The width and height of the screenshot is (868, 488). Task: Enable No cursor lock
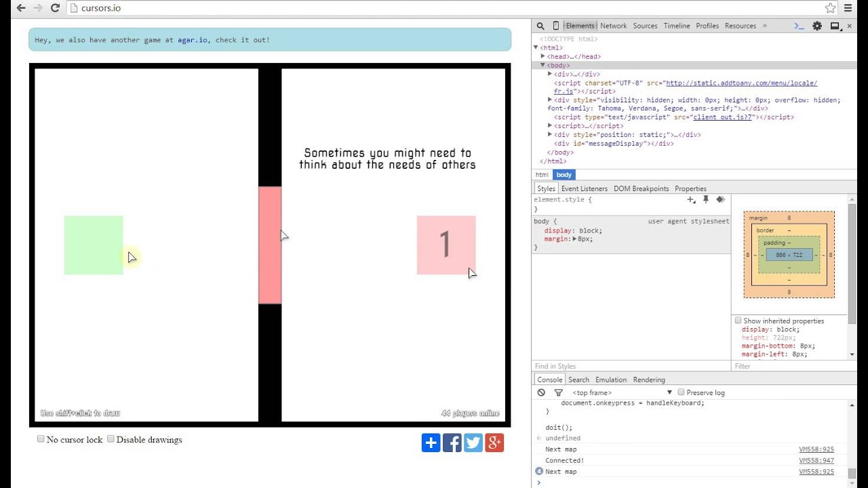[x=41, y=439]
